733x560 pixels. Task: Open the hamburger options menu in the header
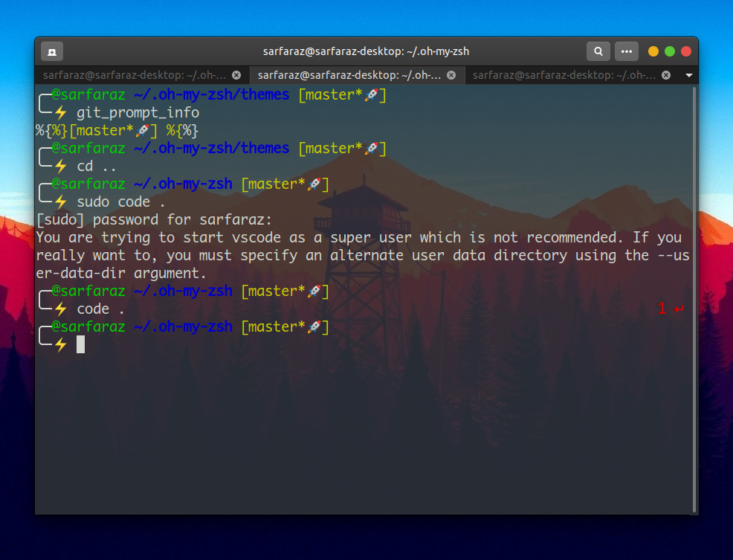pyautogui.click(x=627, y=51)
